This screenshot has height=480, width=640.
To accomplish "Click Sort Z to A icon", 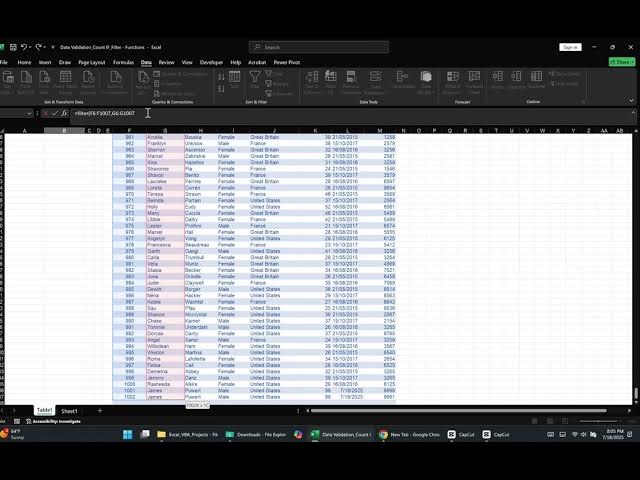I will point(221,89).
